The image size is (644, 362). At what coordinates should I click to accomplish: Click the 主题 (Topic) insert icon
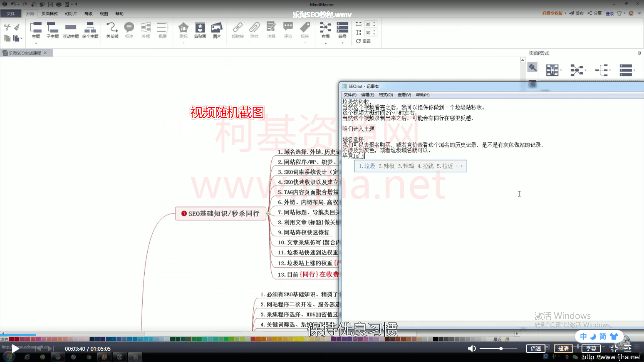(36, 27)
